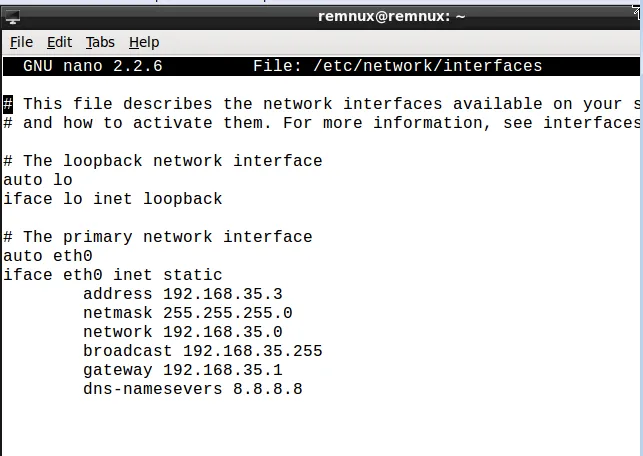
Task: Click the address 192.168.35.3 line
Action: point(183,294)
